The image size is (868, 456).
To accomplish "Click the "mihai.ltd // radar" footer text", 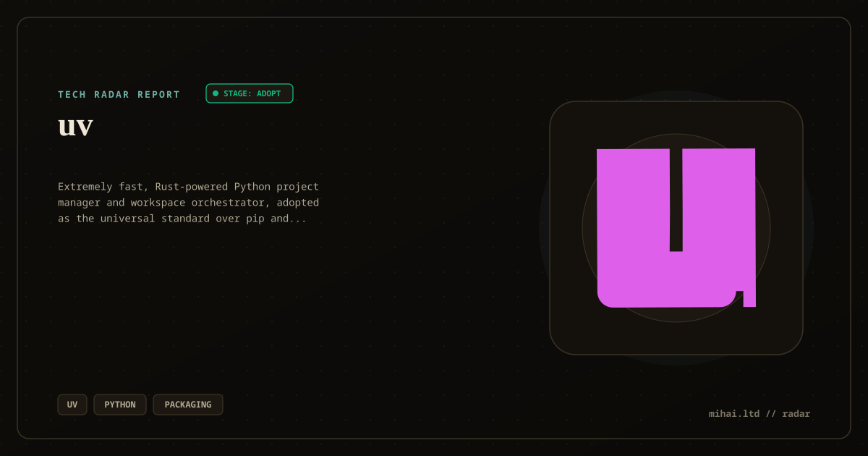I will point(759,414).
